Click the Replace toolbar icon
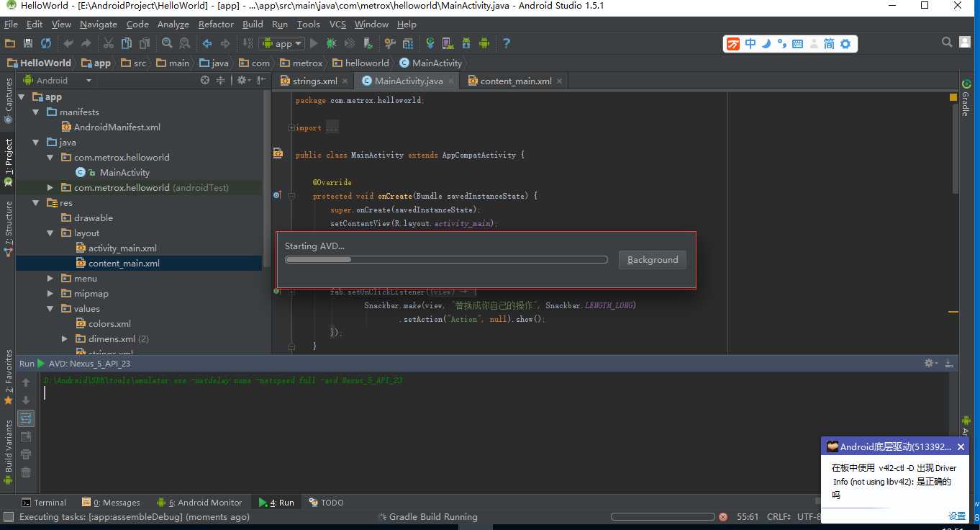 tap(185, 43)
